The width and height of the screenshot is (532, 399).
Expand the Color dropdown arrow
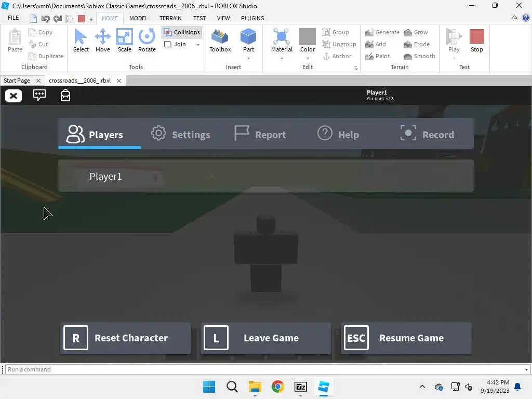click(308, 58)
